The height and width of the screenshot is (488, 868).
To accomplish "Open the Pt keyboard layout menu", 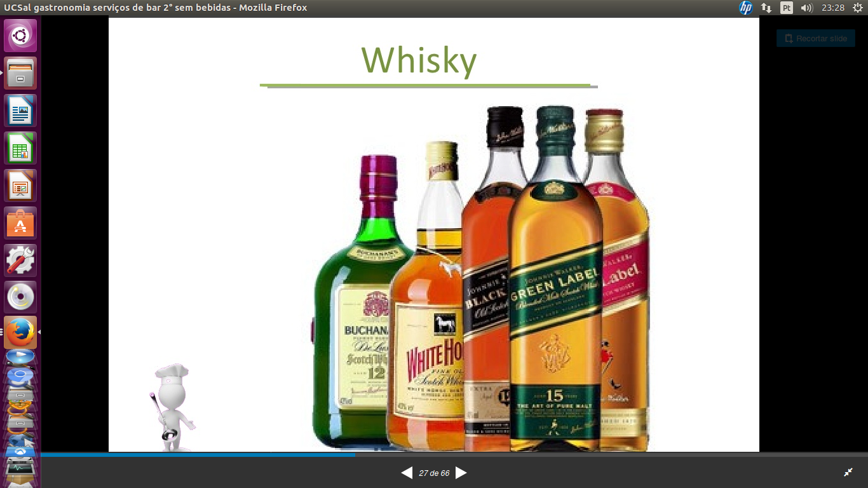I will point(787,8).
